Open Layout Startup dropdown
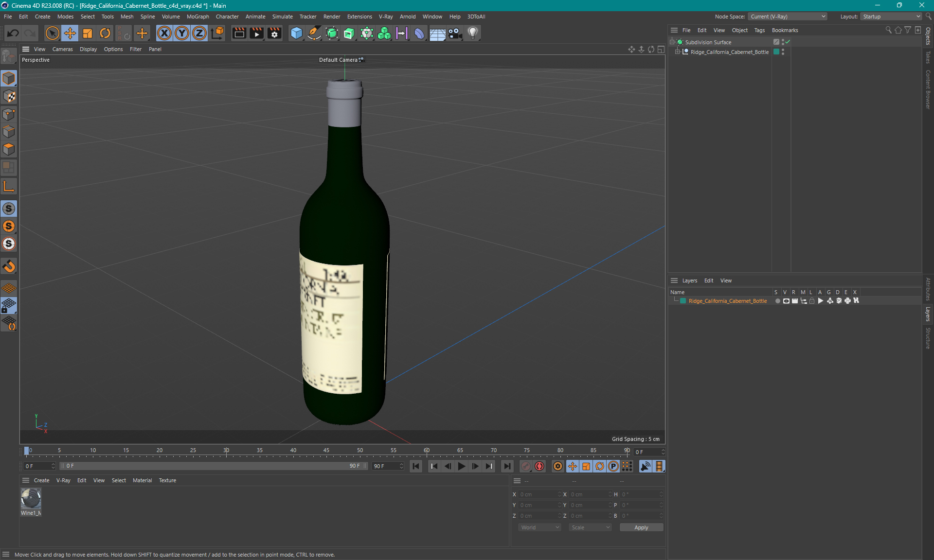Screen dimensions: 934x560 pyautogui.click(x=891, y=17)
